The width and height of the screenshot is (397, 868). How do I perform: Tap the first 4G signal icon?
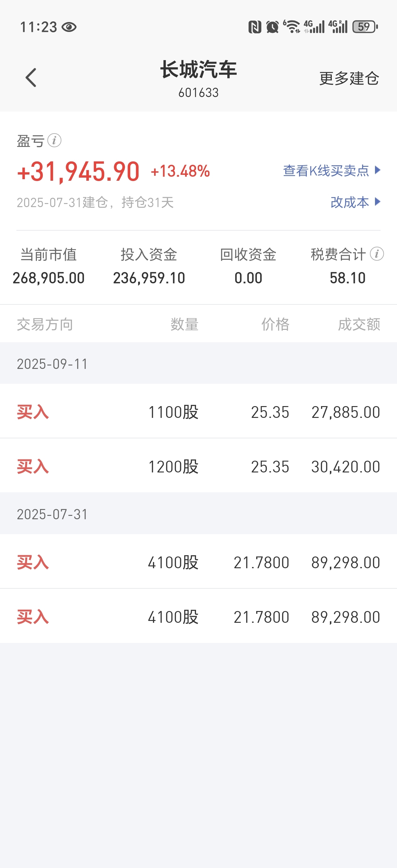314,27
